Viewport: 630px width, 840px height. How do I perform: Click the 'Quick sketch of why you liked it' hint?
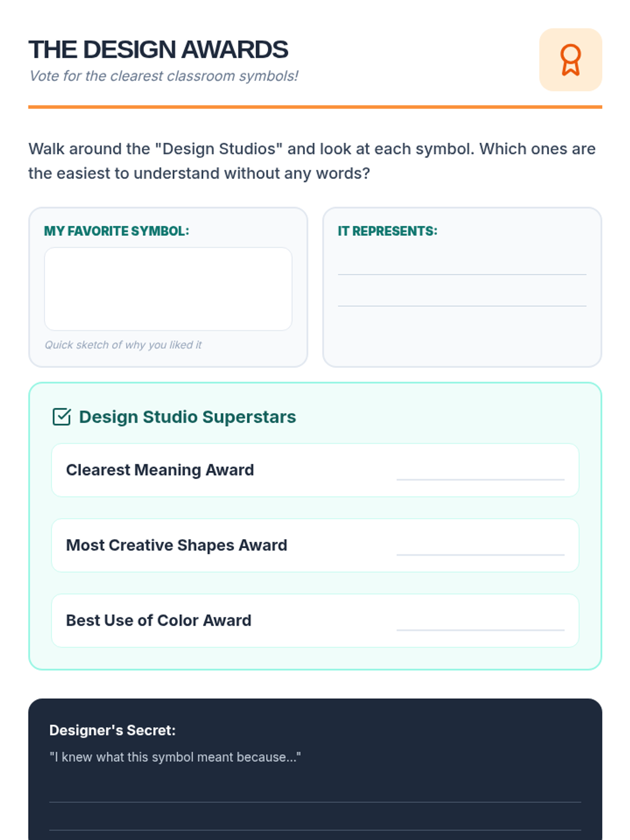coord(123,345)
